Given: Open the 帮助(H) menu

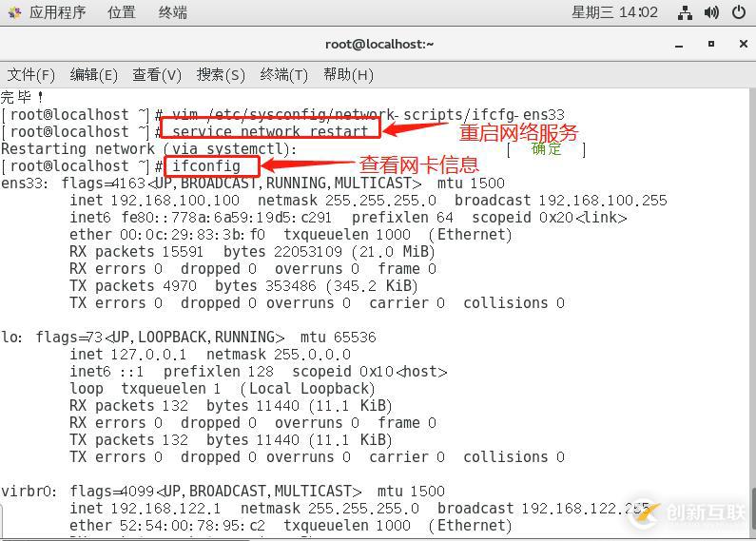Looking at the screenshot, I should point(348,75).
